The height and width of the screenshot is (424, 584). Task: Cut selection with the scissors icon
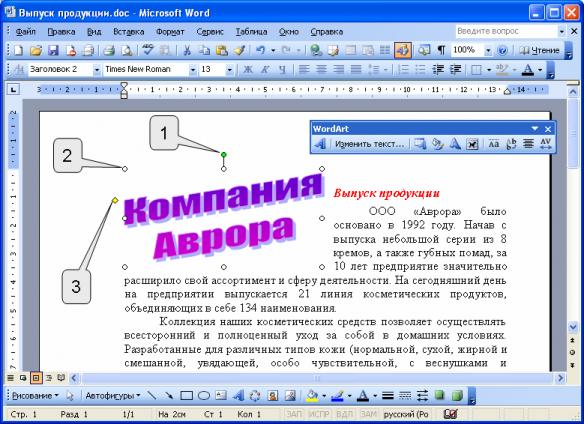(x=187, y=50)
